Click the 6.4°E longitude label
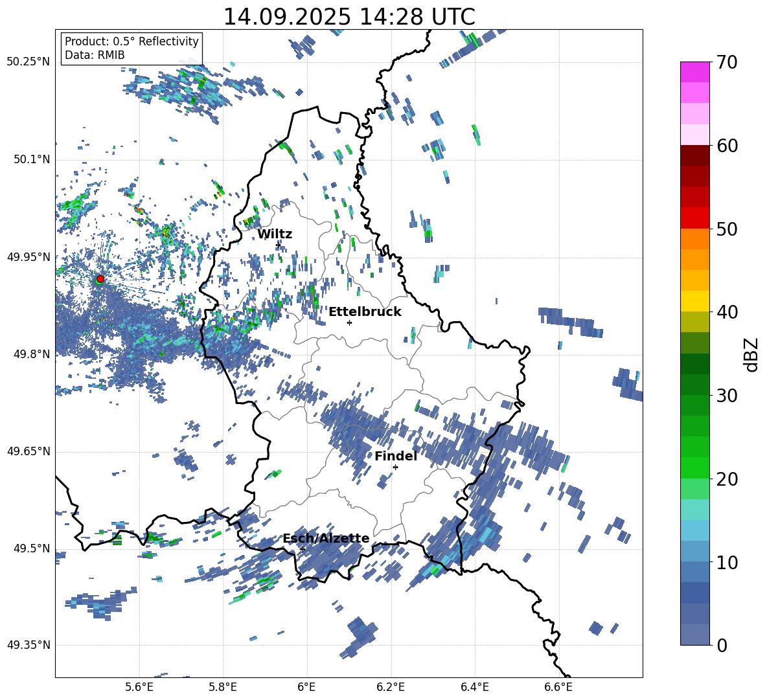The image size is (767, 700). coord(474,687)
